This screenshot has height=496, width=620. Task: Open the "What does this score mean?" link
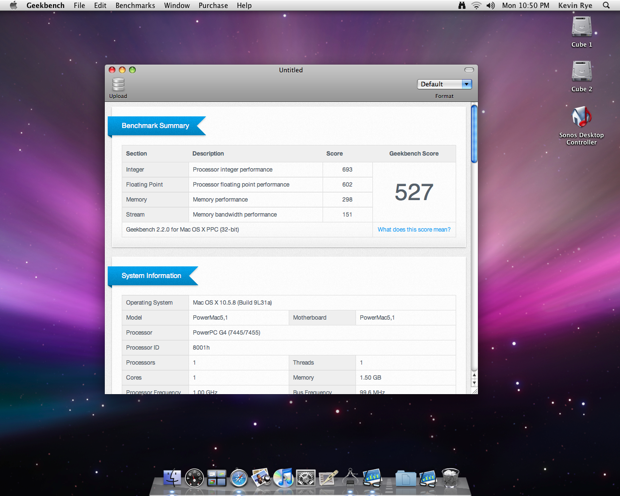[414, 229]
